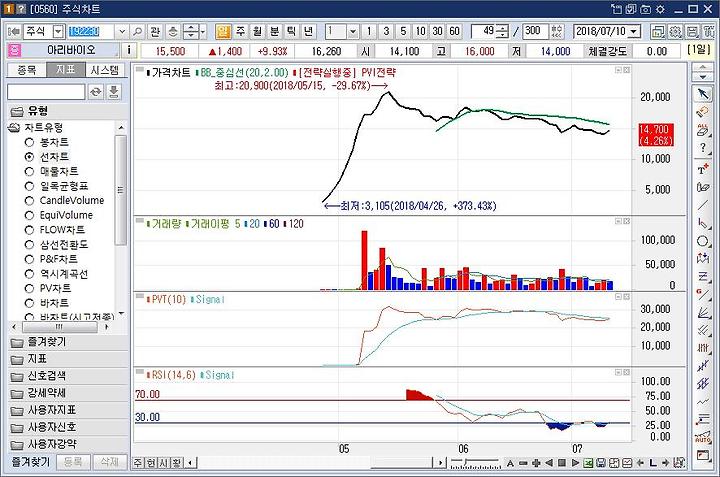Select the 선차트 radio button

tap(29, 157)
